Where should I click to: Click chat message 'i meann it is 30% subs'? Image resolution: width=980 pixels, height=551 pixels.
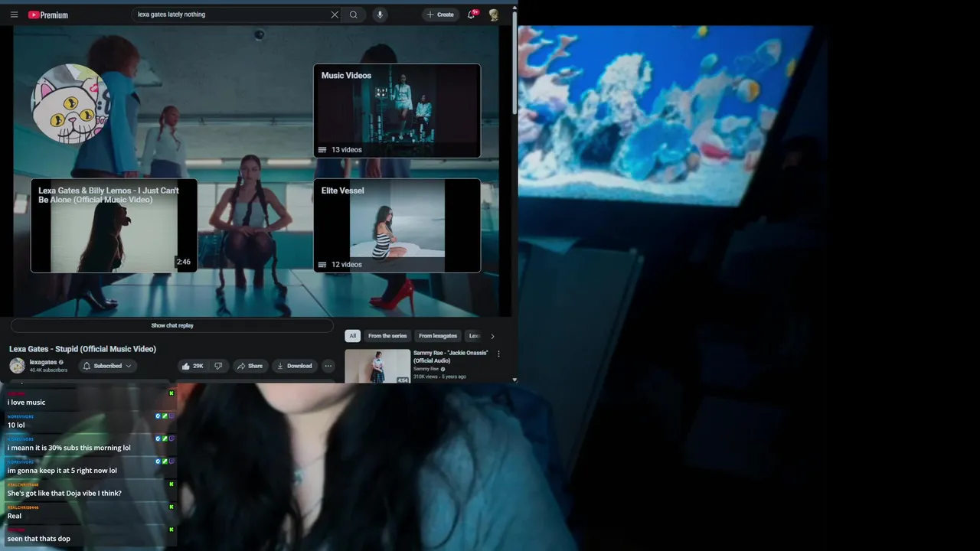tap(69, 448)
